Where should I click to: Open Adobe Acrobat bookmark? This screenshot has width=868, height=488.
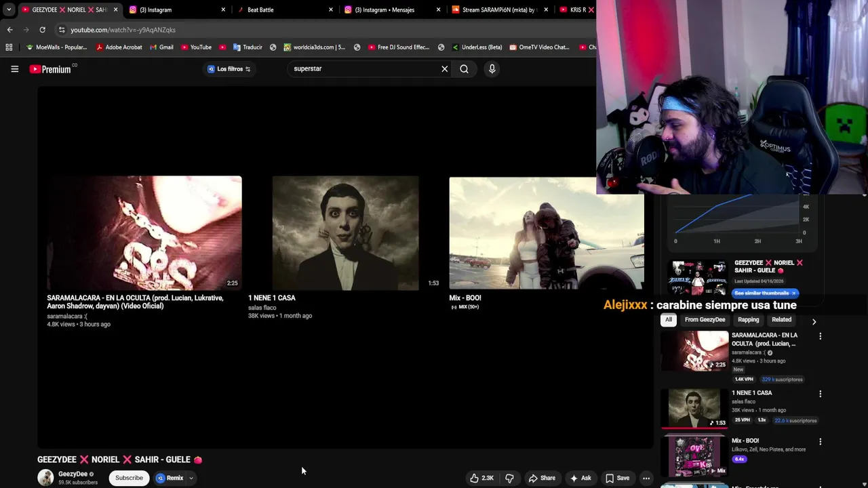coord(119,47)
